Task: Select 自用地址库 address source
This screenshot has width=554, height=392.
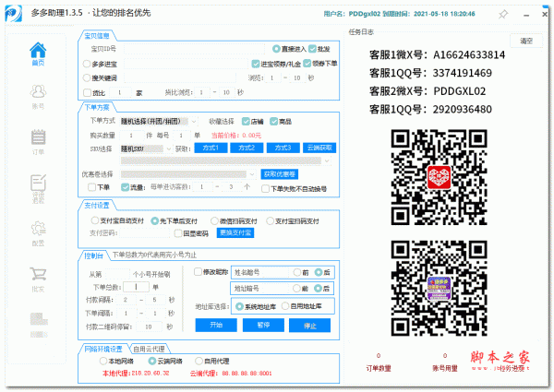Action: pyautogui.click(x=285, y=306)
